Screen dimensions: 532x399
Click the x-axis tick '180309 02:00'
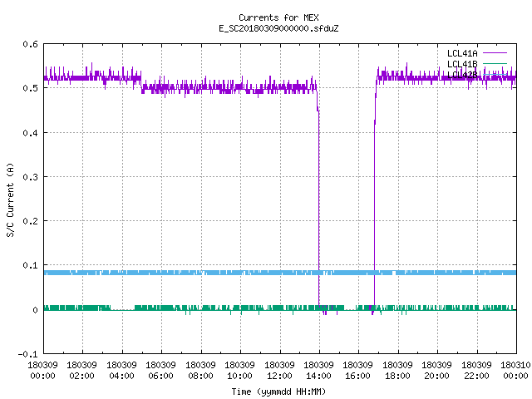(x=81, y=371)
